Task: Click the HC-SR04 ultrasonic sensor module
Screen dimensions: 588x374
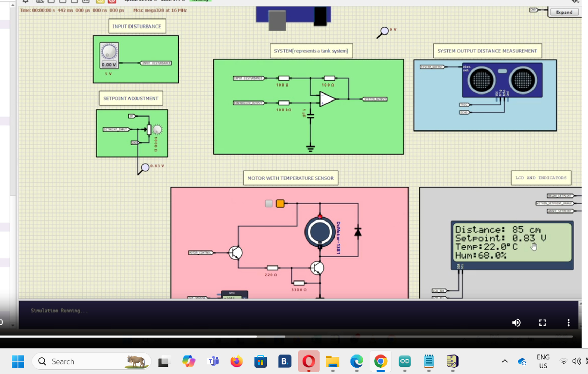Action: pos(502,80)
